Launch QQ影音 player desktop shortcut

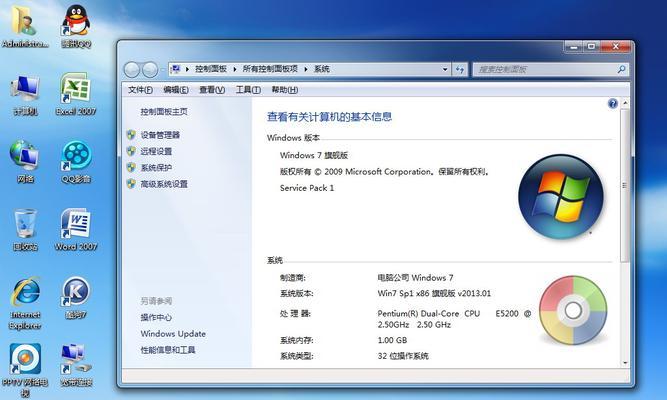pyautogui.click(x=76, y=160)
